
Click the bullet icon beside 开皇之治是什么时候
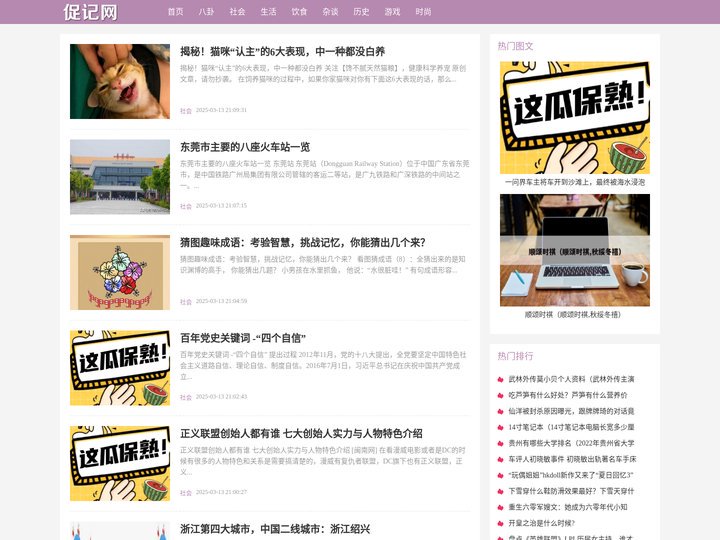[x=501, y=524]
